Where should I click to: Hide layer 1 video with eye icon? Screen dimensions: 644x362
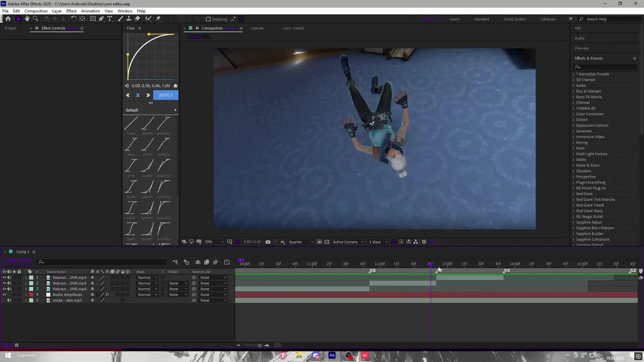tap(5, 278)
